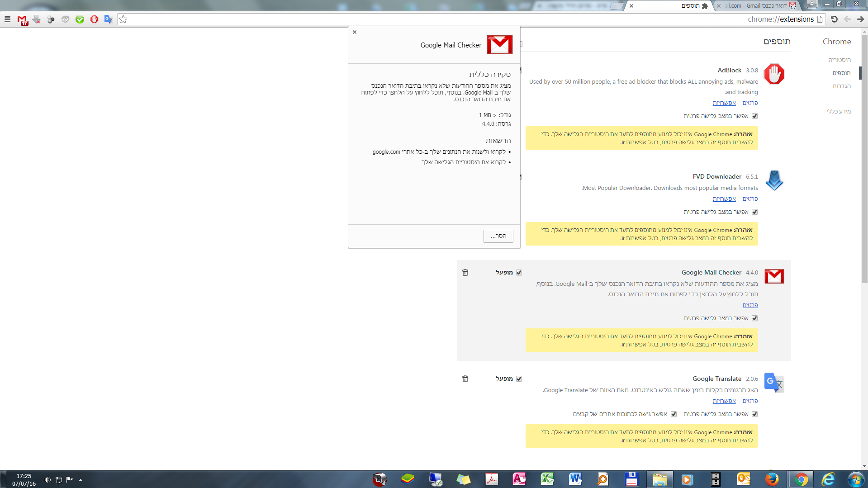The height and width of the screenshot is (488, 868).
Task: Click the taskbar clock showing 17:25
Action: (24, 480)
